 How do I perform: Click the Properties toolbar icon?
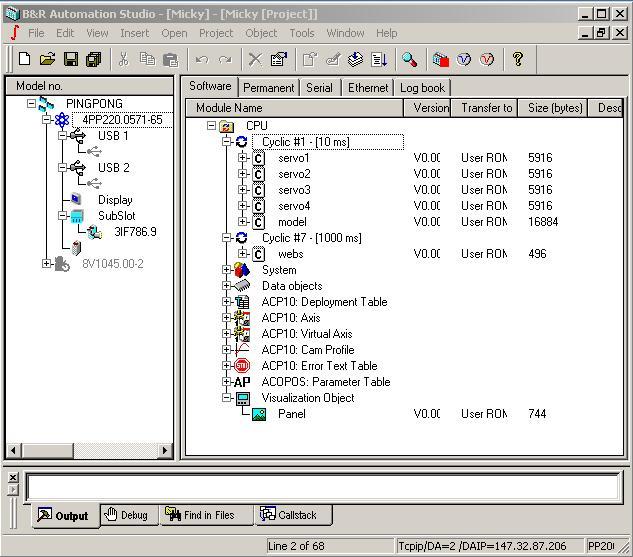click(279, 59)
